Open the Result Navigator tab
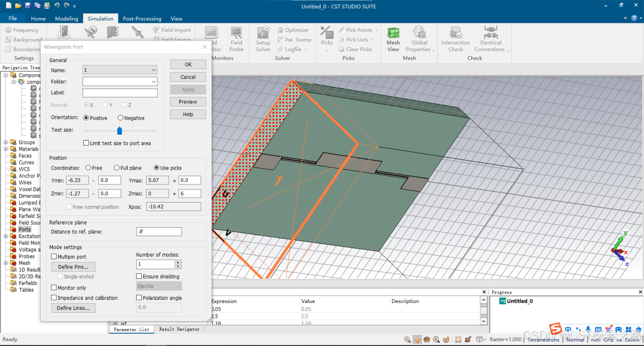This screenshot has width=644, height=346. point(179,329)
